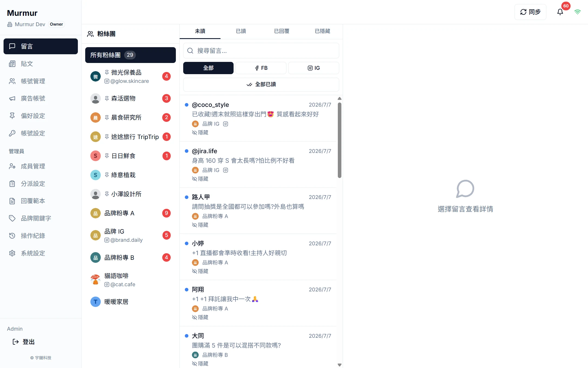Select the 暖暖家居 page
The height and width of the screenshot is (368, 588).
click(130, 302)
